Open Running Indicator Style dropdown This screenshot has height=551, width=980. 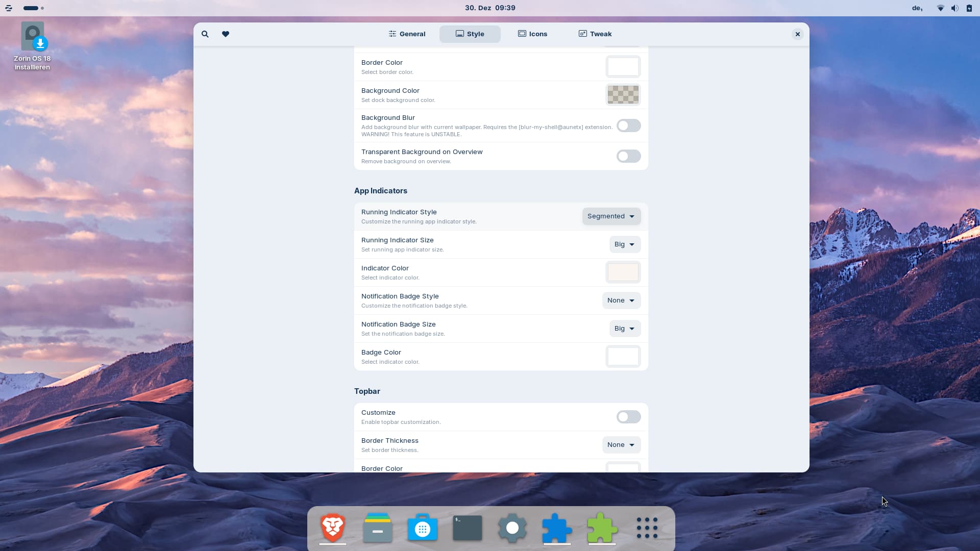[x=611, y=216]
